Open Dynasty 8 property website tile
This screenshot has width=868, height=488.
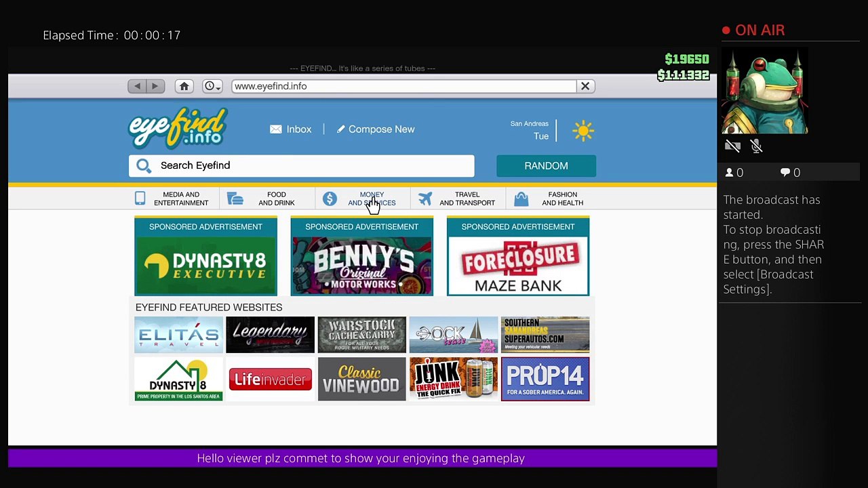[178, 380]
